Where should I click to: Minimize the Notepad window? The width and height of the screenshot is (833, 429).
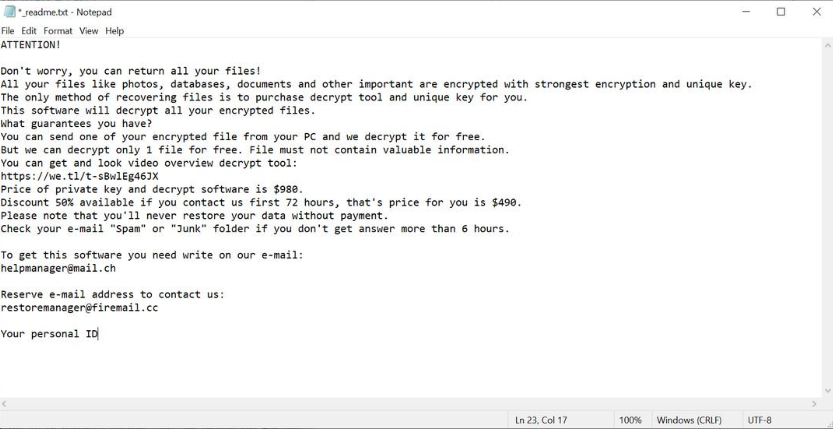(746, 12)
